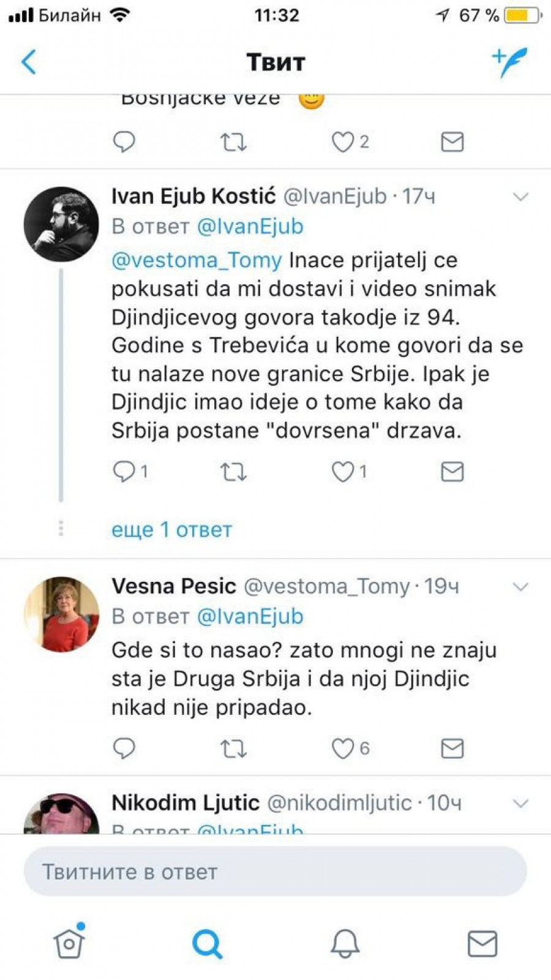Retweet Ivan Ejub Kostić's tweet
Viewport: 551px width, 980px height.
(x=233, y=472)
